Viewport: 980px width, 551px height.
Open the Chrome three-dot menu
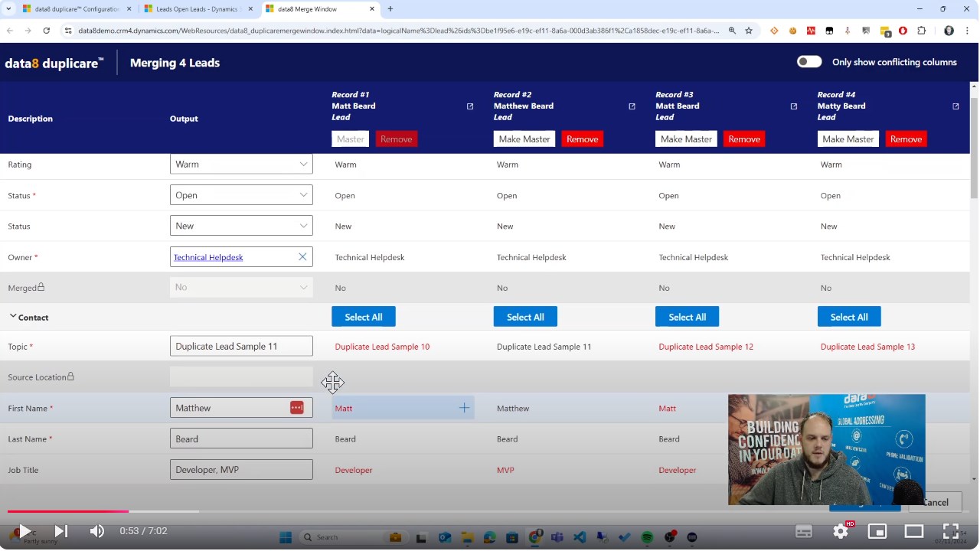[968, 31]
